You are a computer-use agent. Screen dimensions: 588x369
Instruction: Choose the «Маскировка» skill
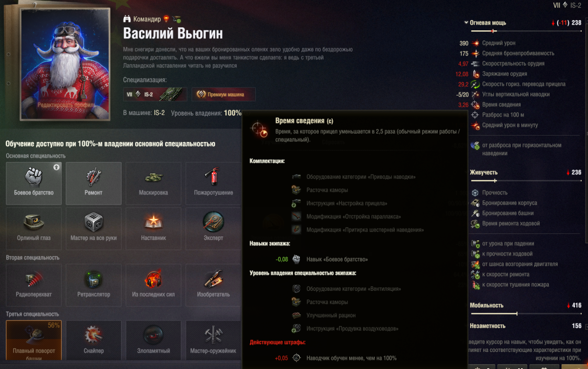[153, 183]
